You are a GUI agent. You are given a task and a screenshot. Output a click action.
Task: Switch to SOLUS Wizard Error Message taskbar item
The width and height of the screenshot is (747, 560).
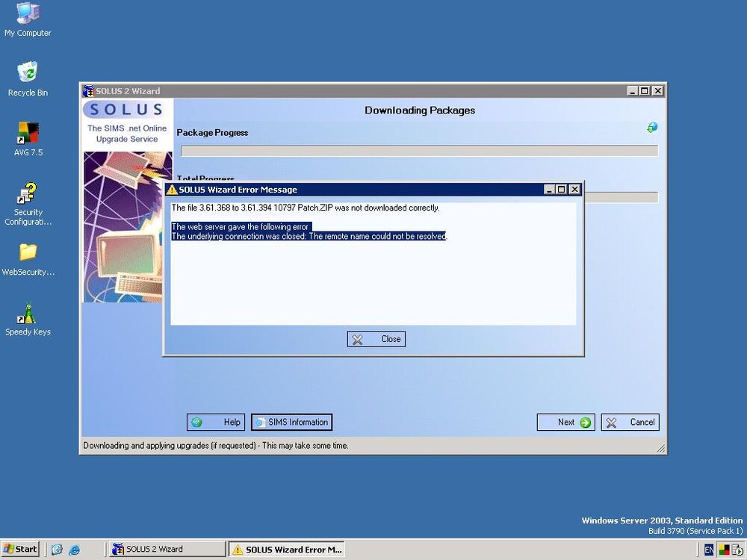[x=287, y=549]
